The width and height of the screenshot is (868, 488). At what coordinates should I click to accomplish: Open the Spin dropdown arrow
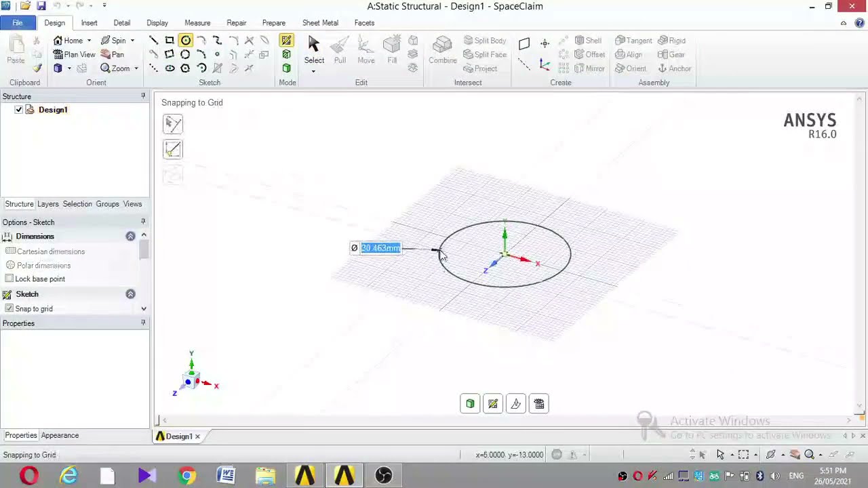click(x=132, y=41)
